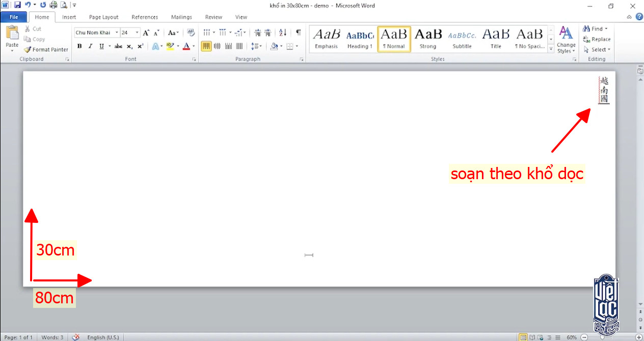The image size is (644, 341).
Task: Apply the Strong style
Action: pyautogui.click(x=428, y=39)
